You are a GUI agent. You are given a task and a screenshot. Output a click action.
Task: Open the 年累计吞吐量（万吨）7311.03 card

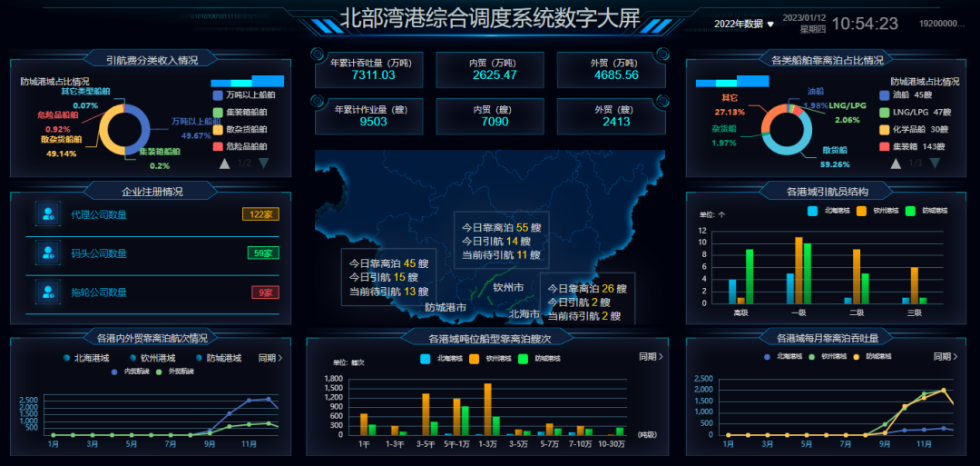pos(368,69)
